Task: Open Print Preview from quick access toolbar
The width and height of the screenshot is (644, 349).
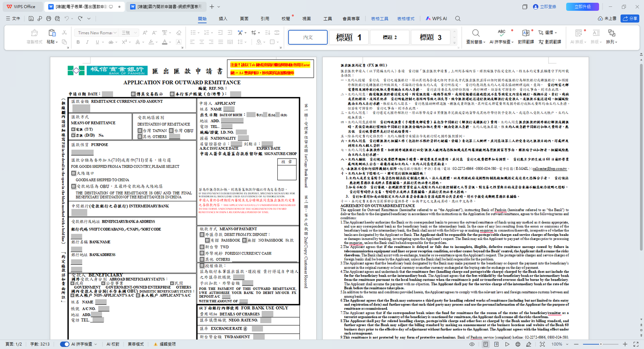Action: pos(58,19)
